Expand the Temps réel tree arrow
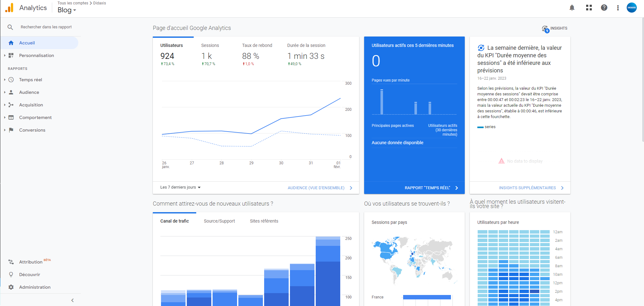Image resolution: width=644 pixels, height=306 pixels. [x=5, y=80]
